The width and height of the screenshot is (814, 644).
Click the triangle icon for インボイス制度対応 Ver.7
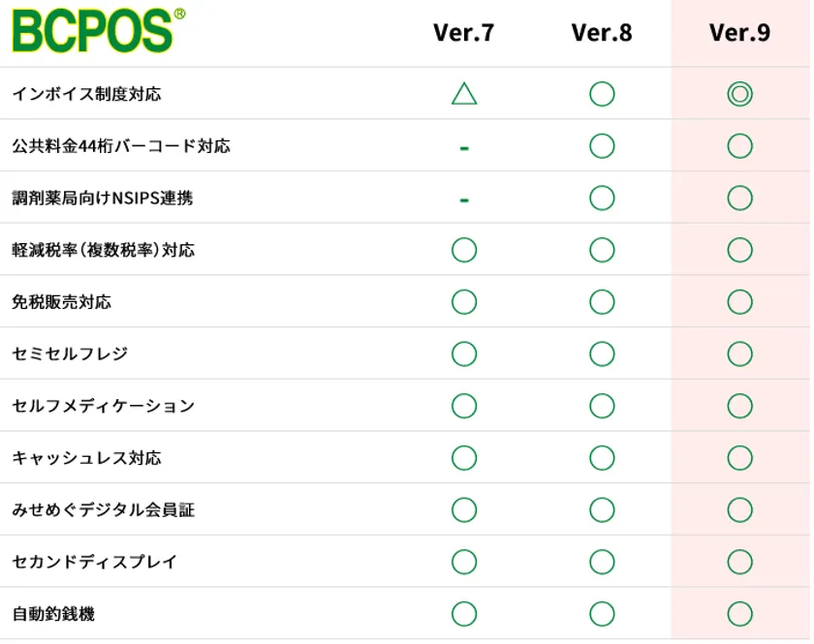[x=464, y=94]
